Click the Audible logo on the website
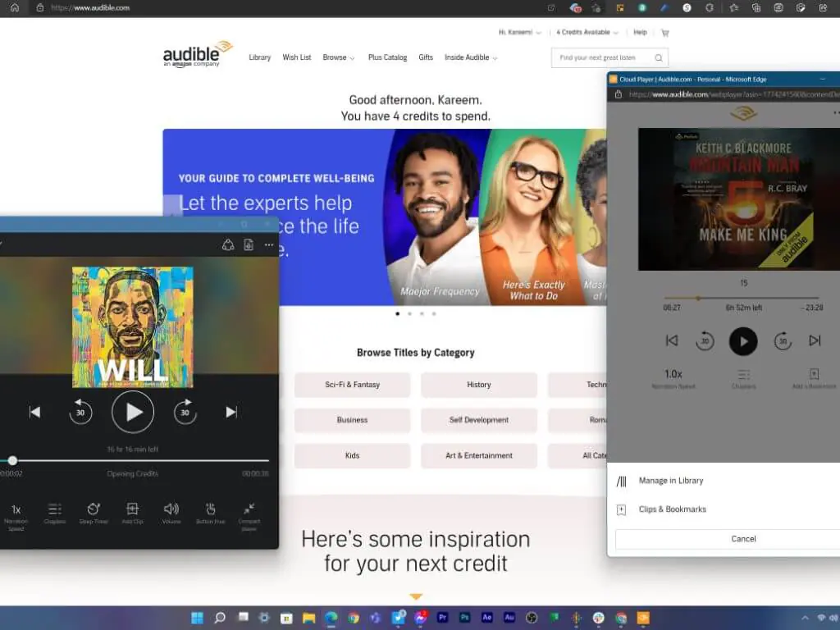This screenshot has height=630, width=840. (198, 54)
